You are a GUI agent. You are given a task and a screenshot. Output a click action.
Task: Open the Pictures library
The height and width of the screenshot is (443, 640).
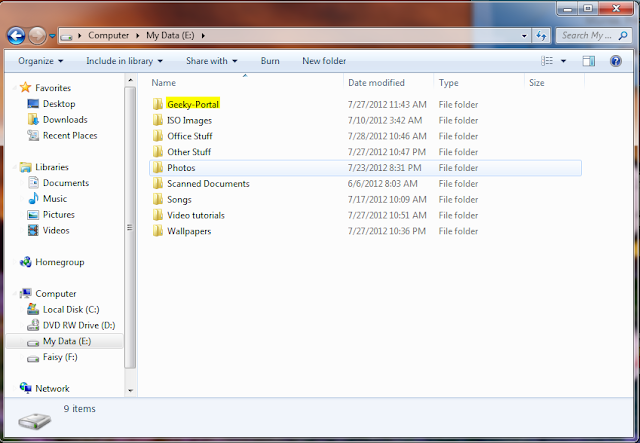(51, 215)
